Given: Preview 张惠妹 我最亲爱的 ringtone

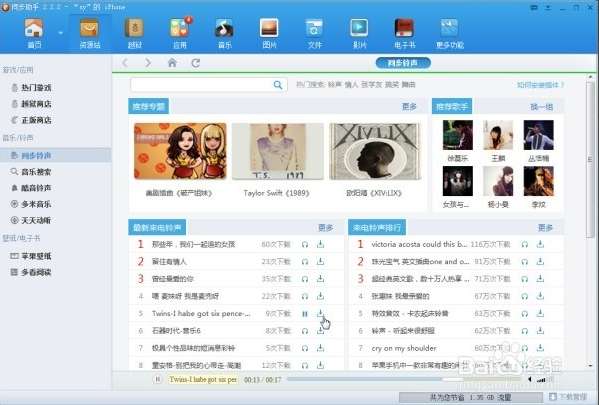Looking at the screenshot, I should point(525,296).
